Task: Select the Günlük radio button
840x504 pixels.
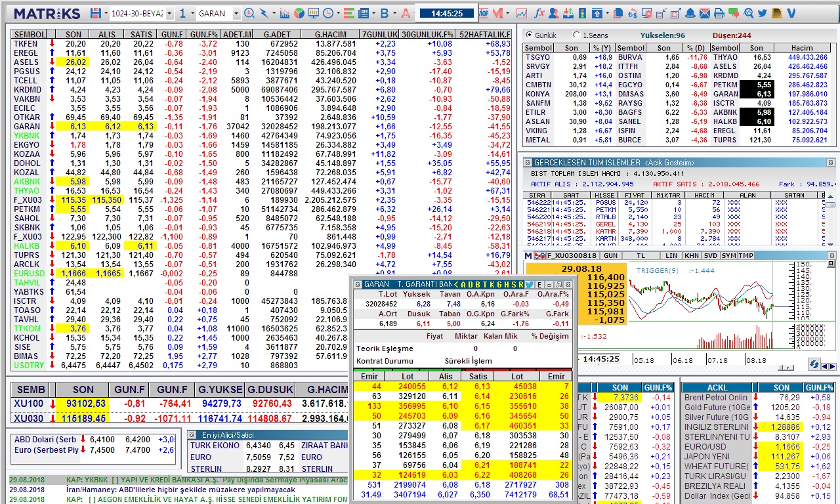Action: pyautogui.click(x=529, y=35)
